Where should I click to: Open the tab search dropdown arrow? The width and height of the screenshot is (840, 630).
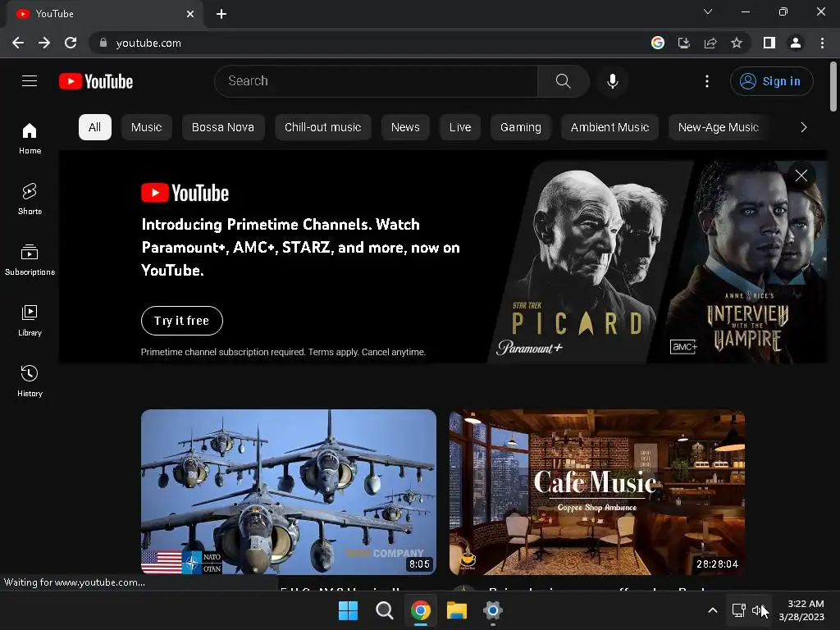coord(708,11)
